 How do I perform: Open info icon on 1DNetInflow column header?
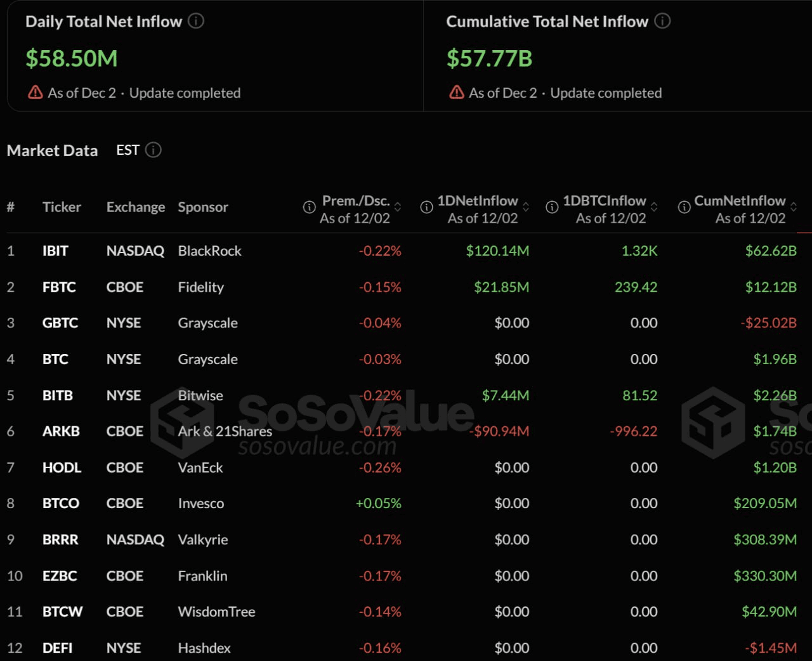pos(426,207)
